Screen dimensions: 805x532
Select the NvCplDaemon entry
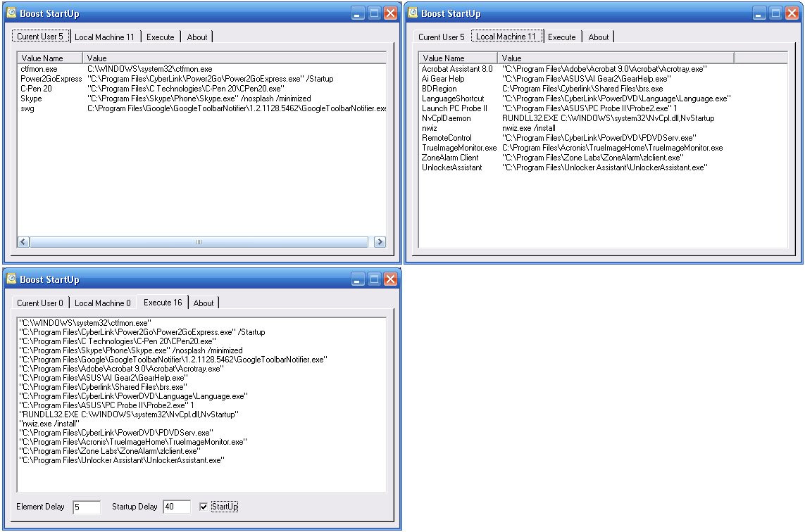pyautogui.click(x=604, y=118)
